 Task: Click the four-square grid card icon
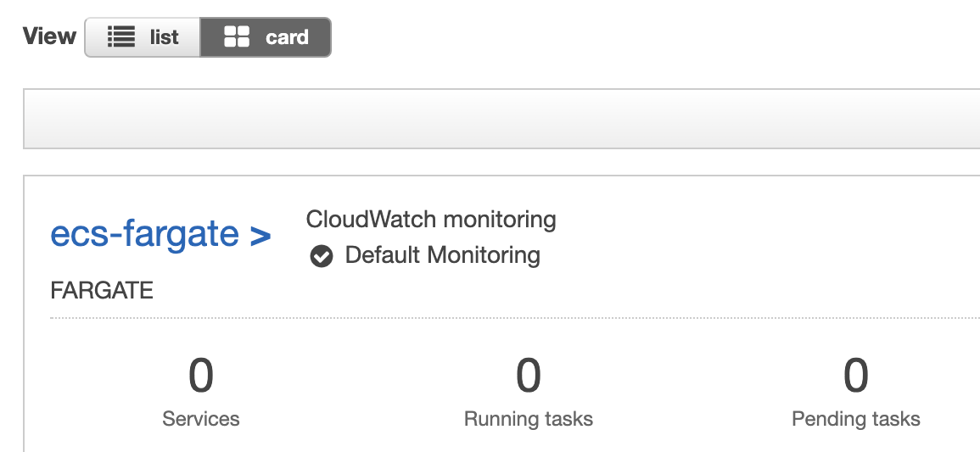pos(237,37)
